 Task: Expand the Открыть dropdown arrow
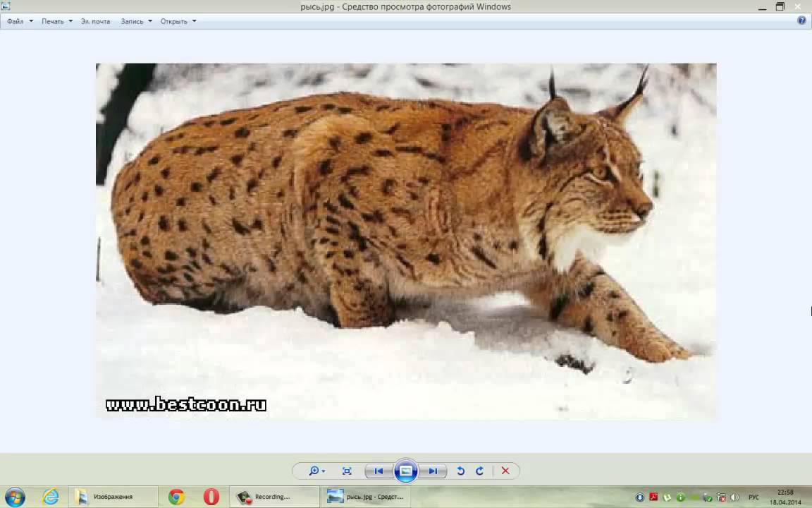pyautogui.click(x=195, y=21)
